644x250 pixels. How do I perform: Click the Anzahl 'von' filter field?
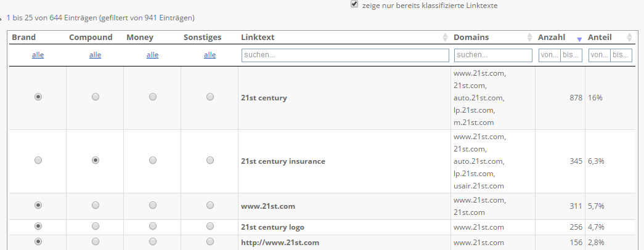point(550,55)
